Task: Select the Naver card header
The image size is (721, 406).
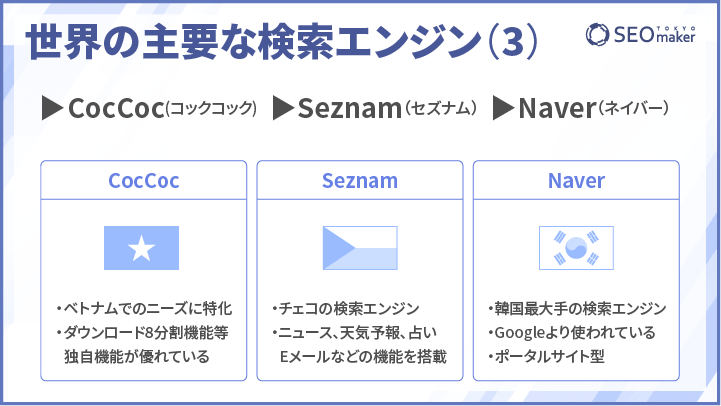Action: (576, 180)
